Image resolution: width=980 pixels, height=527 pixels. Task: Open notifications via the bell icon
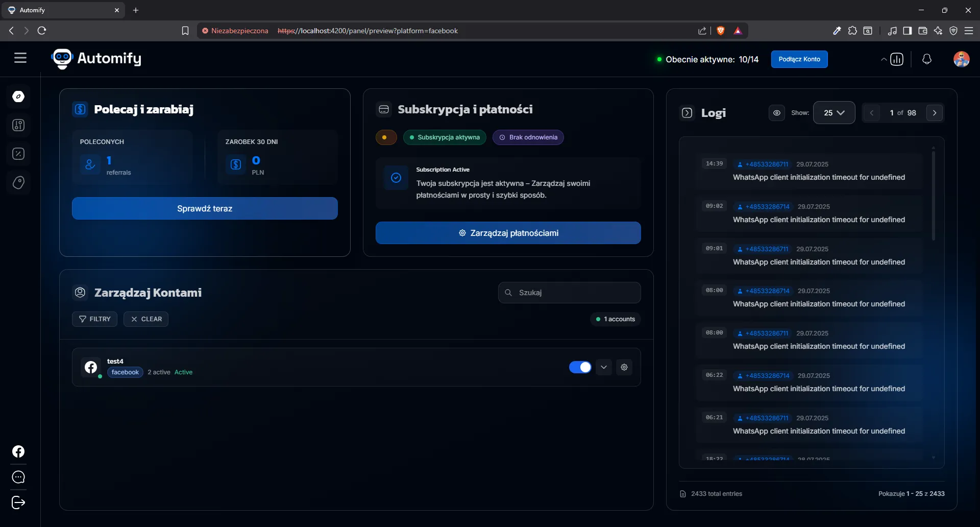coord(927,59)
